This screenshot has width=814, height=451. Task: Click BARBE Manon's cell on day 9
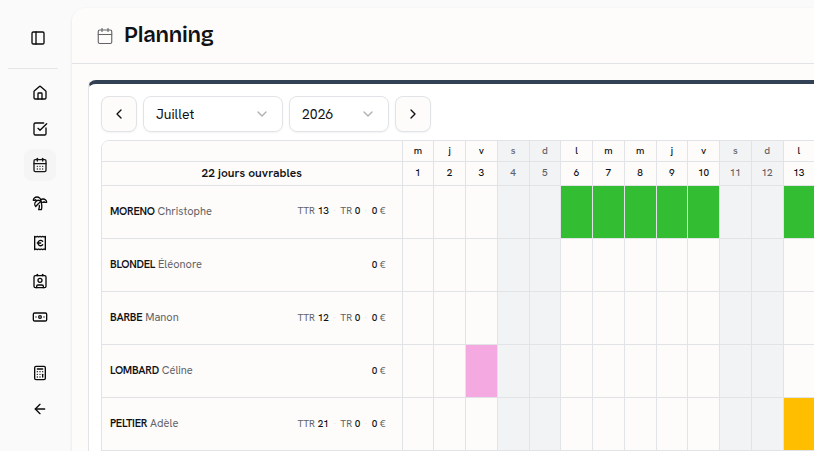[x=672, y=318]
